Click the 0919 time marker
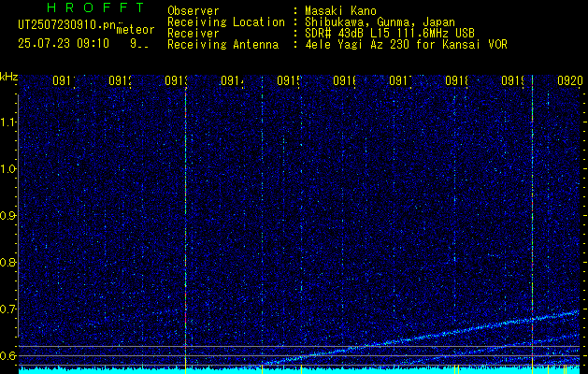588x374 pixels. [x=513, y=80]
